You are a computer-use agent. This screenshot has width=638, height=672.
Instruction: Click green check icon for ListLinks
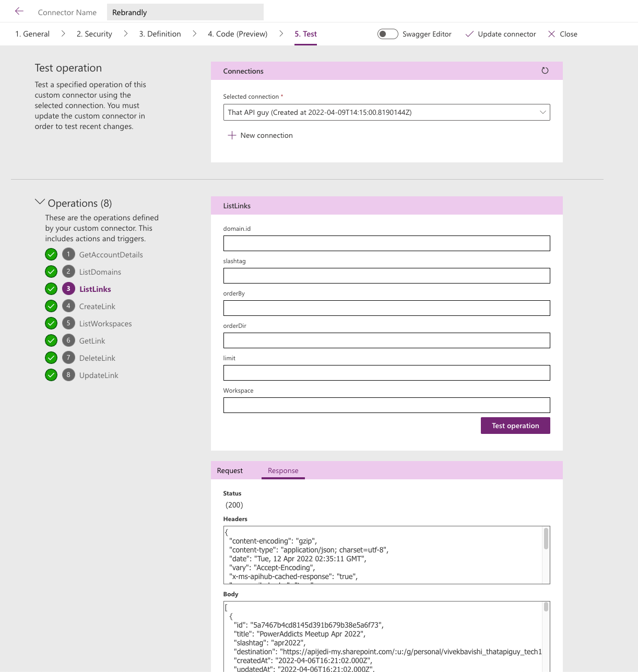pyautogui.click(x=51, y=289)
